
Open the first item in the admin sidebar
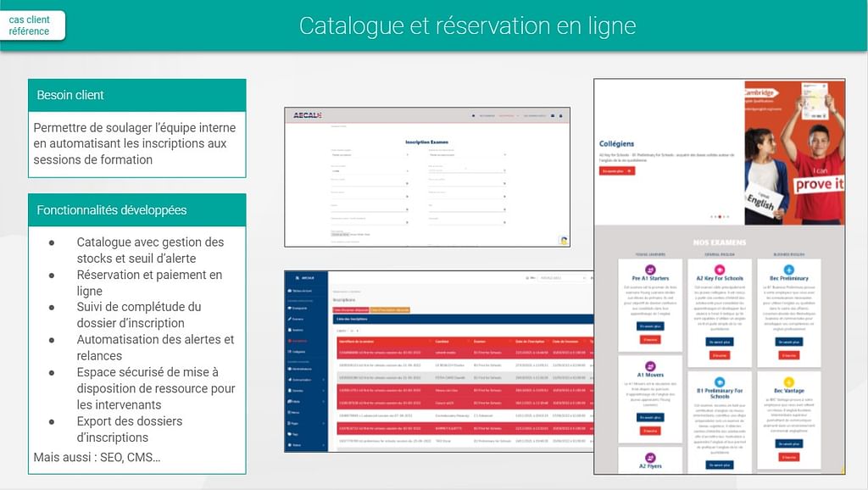pyautogui.click(x=299, y=290)
